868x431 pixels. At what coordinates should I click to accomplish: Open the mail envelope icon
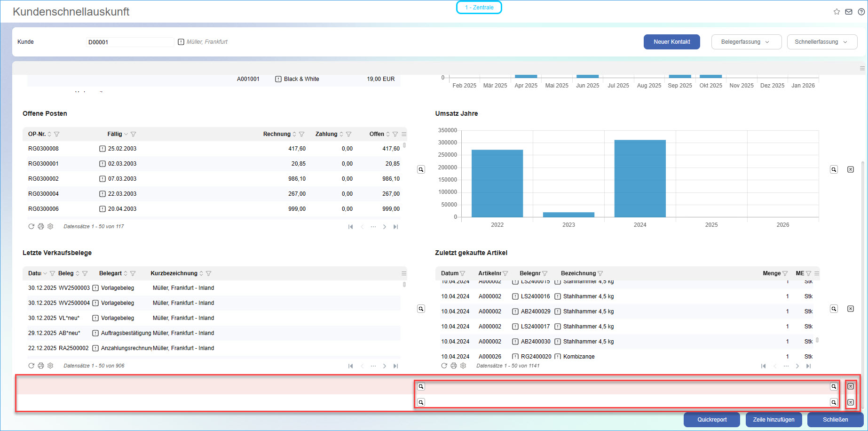coord(849,12)
